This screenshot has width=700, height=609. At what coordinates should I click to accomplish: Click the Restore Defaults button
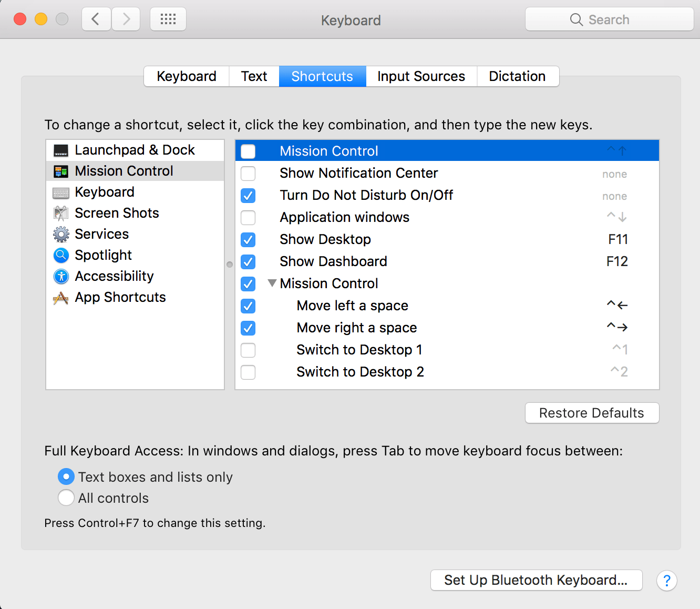coord(592,413)
